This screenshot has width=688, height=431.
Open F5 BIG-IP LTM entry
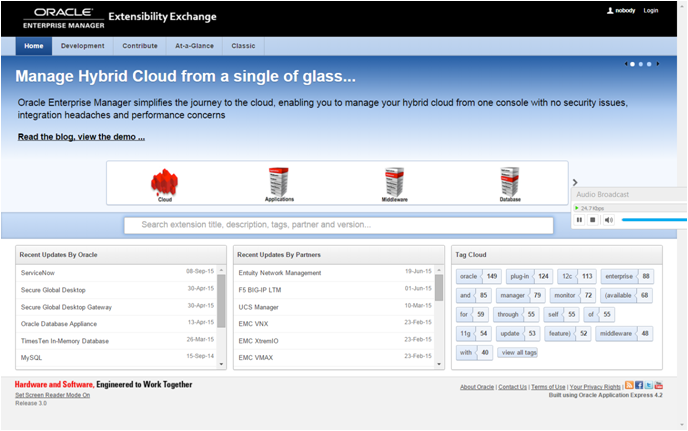[x=260, y=290]
